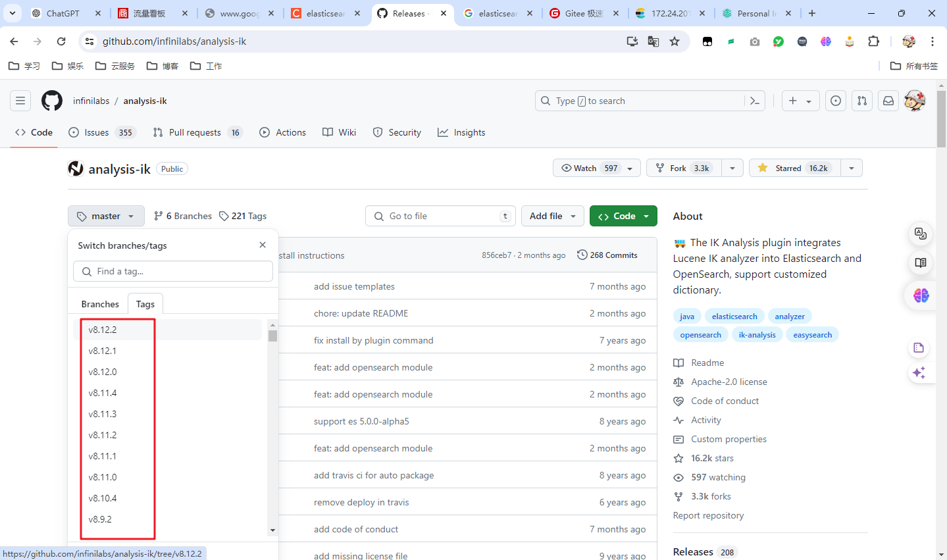Screen dimensions: 947x560
Task: Open the browser extensions puzzle icon
Action: [x=873, y=41]
